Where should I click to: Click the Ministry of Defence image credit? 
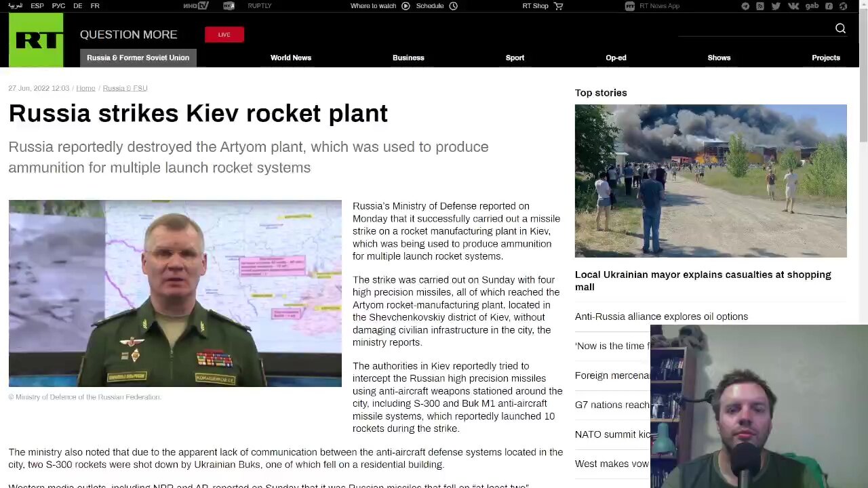tap(85, 397)
